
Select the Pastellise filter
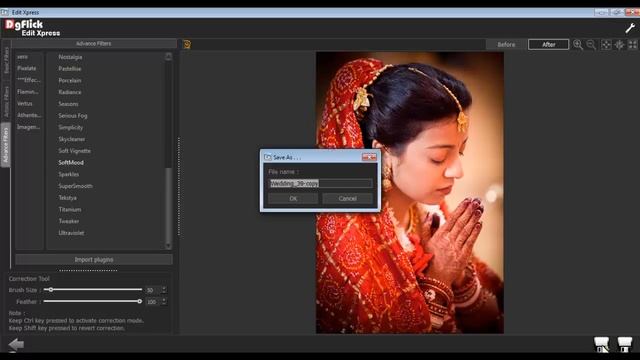tap(70, 69)
